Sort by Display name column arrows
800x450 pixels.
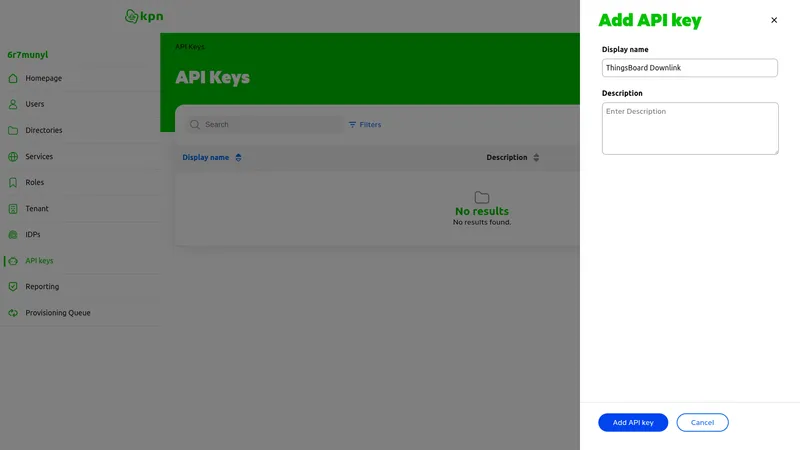pyautogui.click(x=238, y=158)
